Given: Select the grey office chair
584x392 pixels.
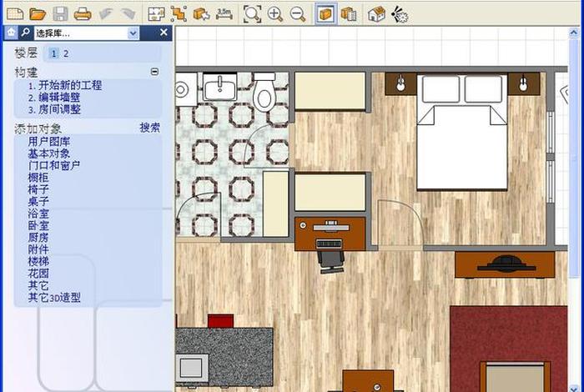Looking at the screenshot, I should (331, 262).
